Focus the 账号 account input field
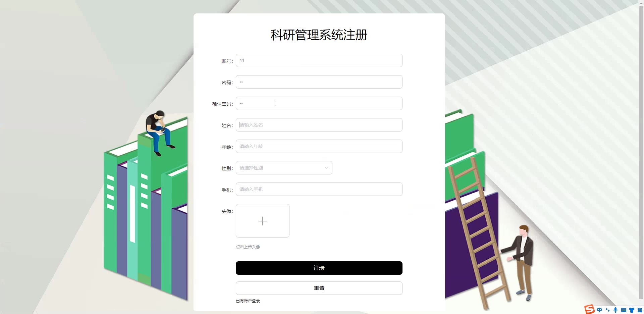Viewport: 644px width, 314px height. point(319,60)
